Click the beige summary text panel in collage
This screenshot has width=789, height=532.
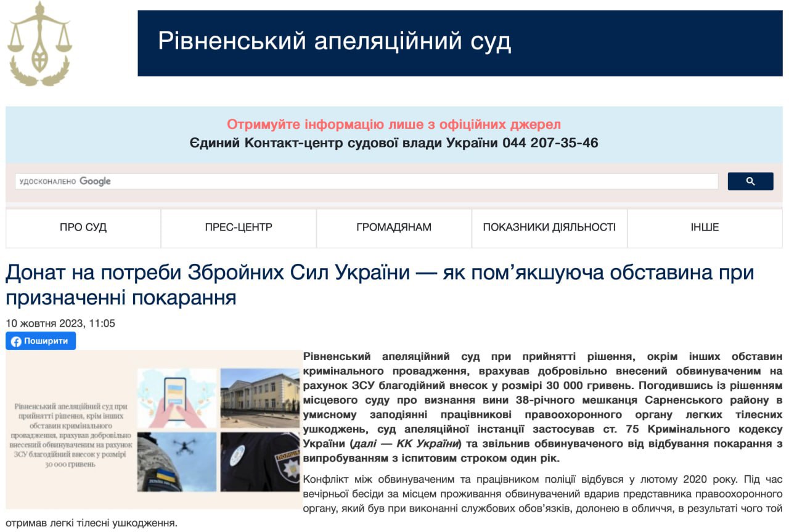tap(73, 435)
